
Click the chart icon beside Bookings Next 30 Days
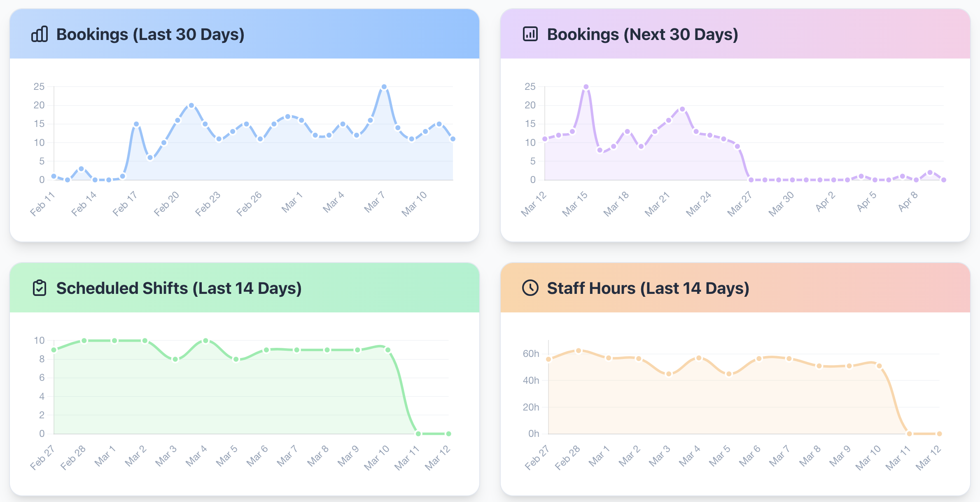pos(530,35)
